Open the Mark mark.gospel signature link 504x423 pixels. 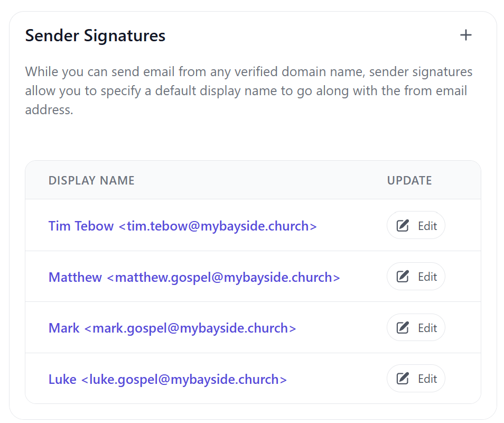pyautogui.click(x=172, y=328)
